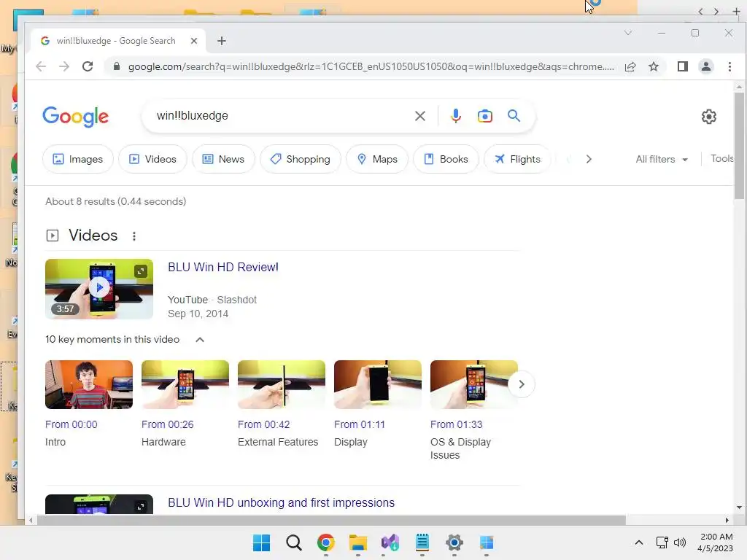Expand the BLU Win HD Review thumbnail preview icon
The width and height of the screenshot is (747, 560).
(x=141, y=271)
